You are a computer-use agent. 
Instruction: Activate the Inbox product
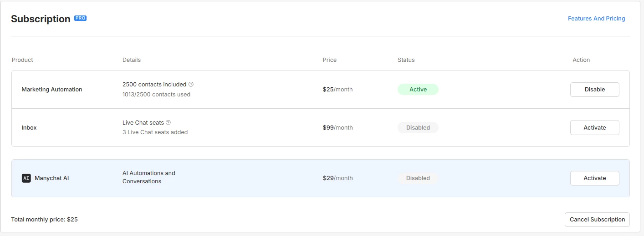(x=594, y=128)
